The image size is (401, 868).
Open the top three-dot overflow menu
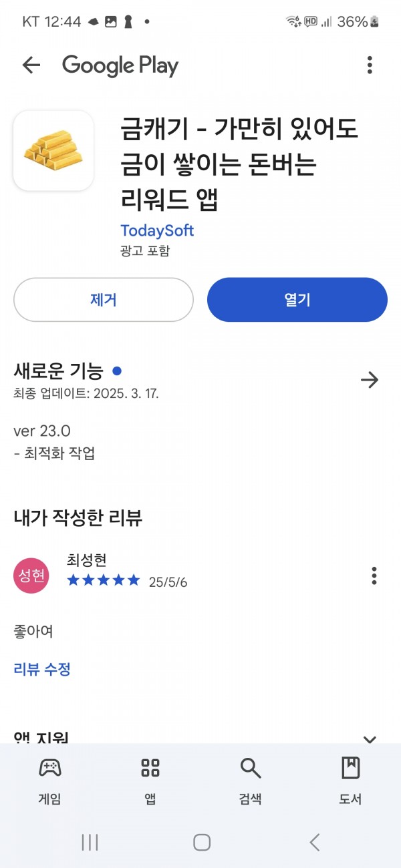click(x=370, y=65)
